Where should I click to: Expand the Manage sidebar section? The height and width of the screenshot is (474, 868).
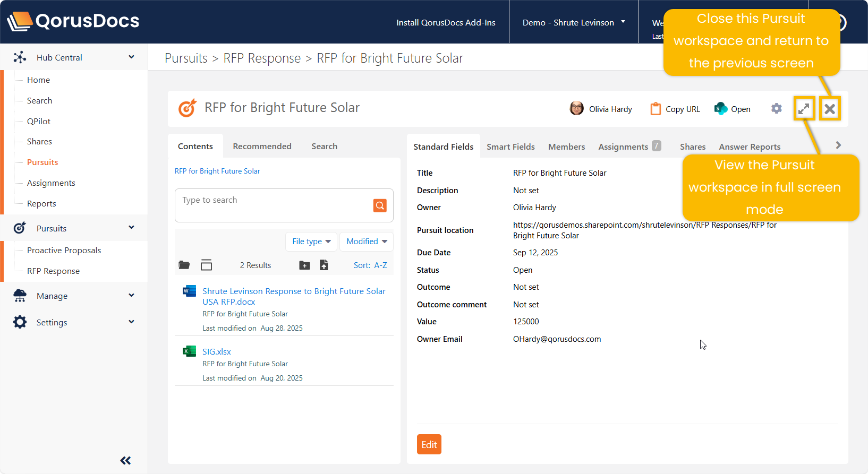(131, 296)
